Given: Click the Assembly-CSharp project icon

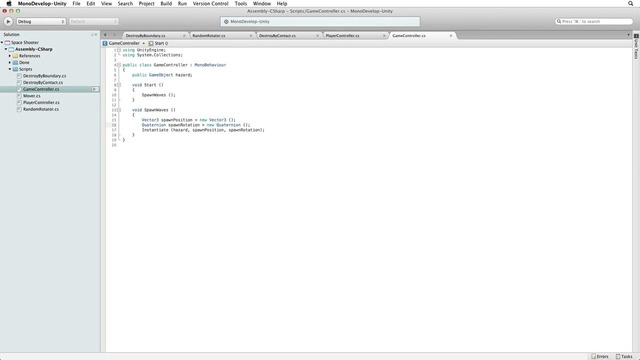Looking at the screenshot, I should [x=11, y=49].
